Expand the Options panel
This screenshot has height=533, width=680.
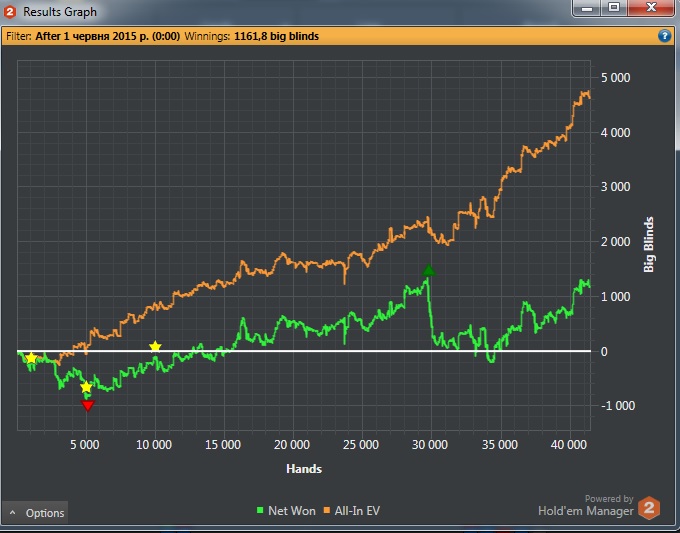pos(36,513)
